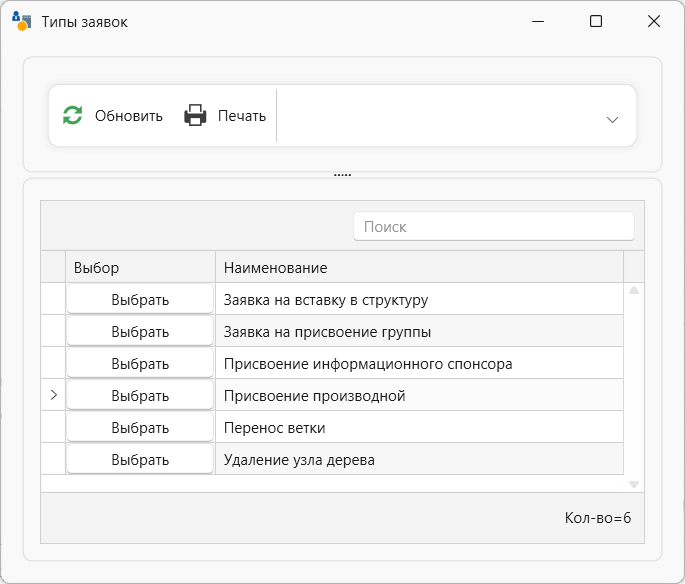Sort by the Наименование column header
This screenshot has width=685, height=584.
[x=419, y=267]
